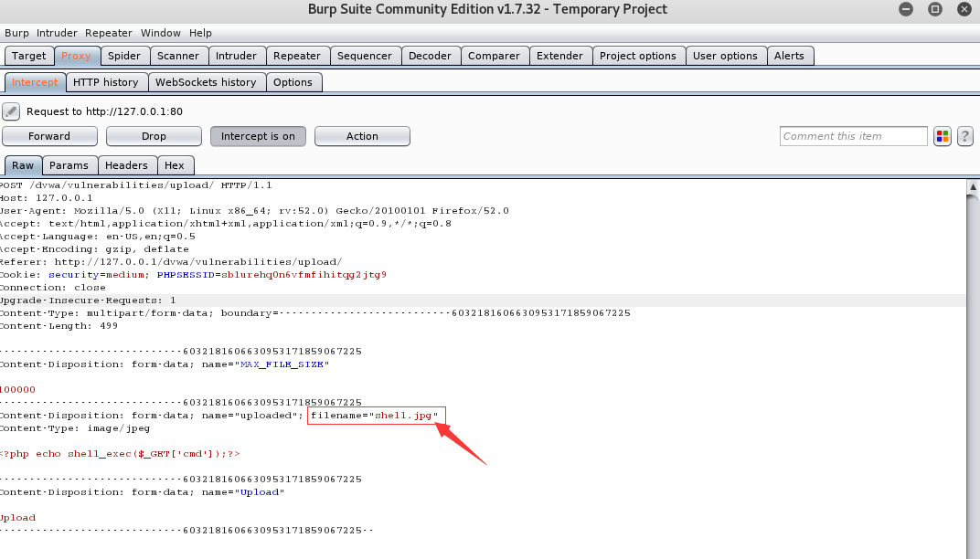Toggle the Intercept is on button

[x=258, y=136]
